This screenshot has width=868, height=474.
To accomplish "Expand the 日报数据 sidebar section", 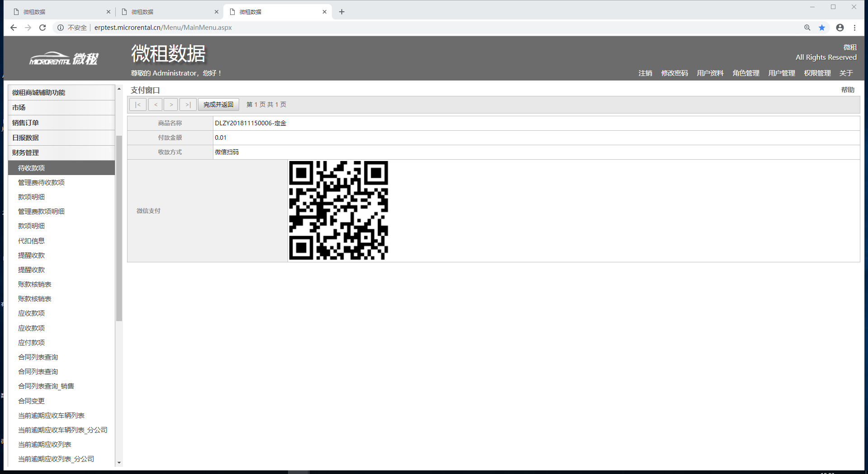I will tap(61, 137).
